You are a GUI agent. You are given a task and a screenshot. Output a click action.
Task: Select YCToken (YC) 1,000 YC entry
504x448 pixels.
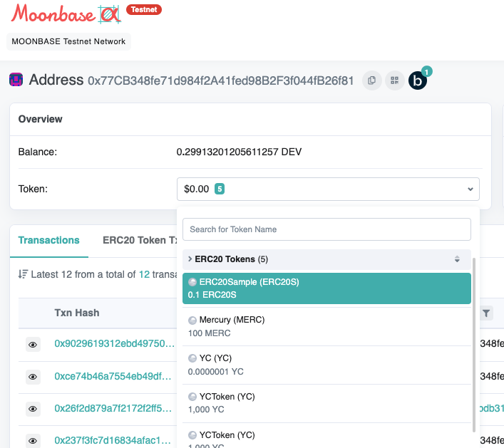click(326, 403)
